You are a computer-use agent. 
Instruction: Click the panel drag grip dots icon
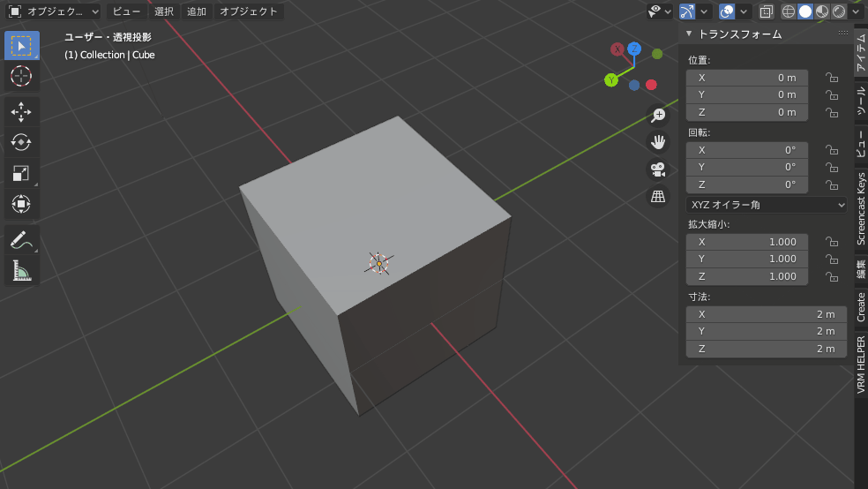coord(843,34)
